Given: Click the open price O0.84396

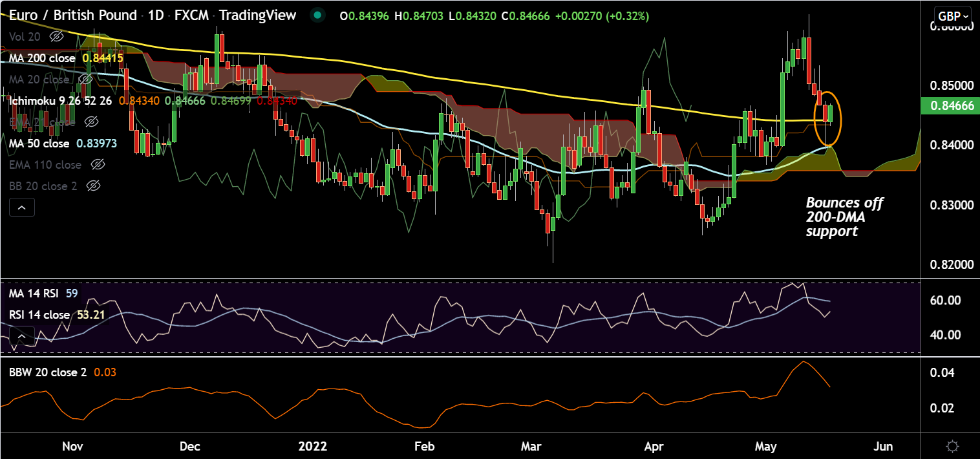Looking at the screenshot, I should [365, 16].
